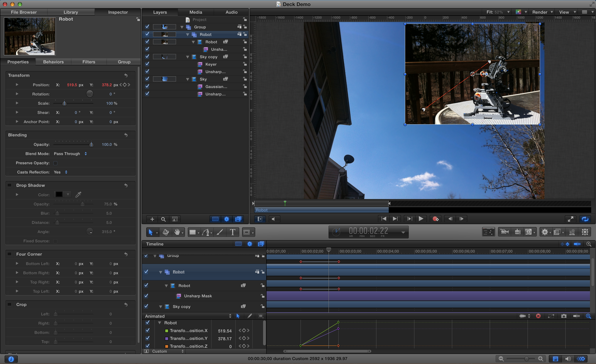Open the Paint Stroke tool
596x364 pixels.
point(220,232)
